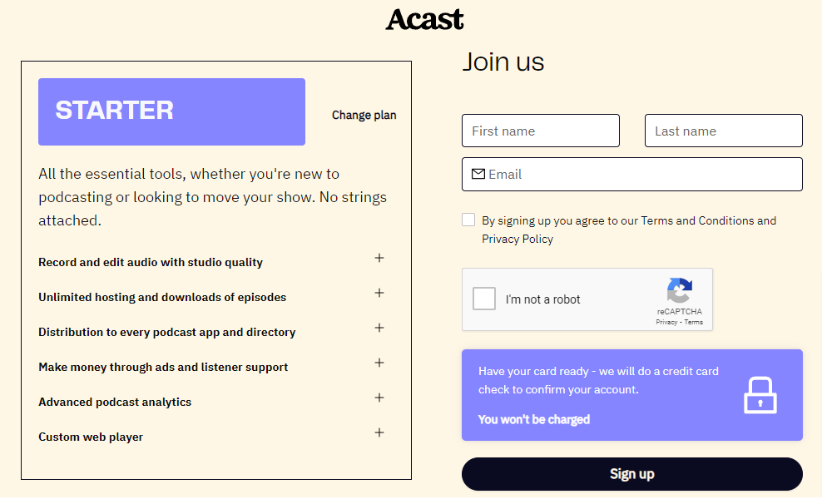Viewport: 822px width, 504px height.
Task: Expand Unlimited hosting and downloads of episodes
Action: [x=379, y=293]
